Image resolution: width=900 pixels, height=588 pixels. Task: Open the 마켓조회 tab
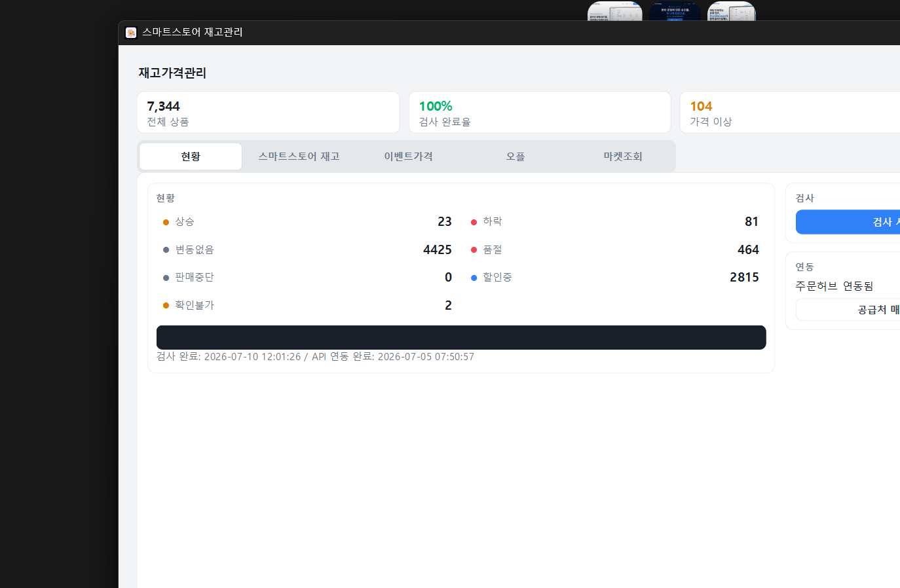click(623, 156)
